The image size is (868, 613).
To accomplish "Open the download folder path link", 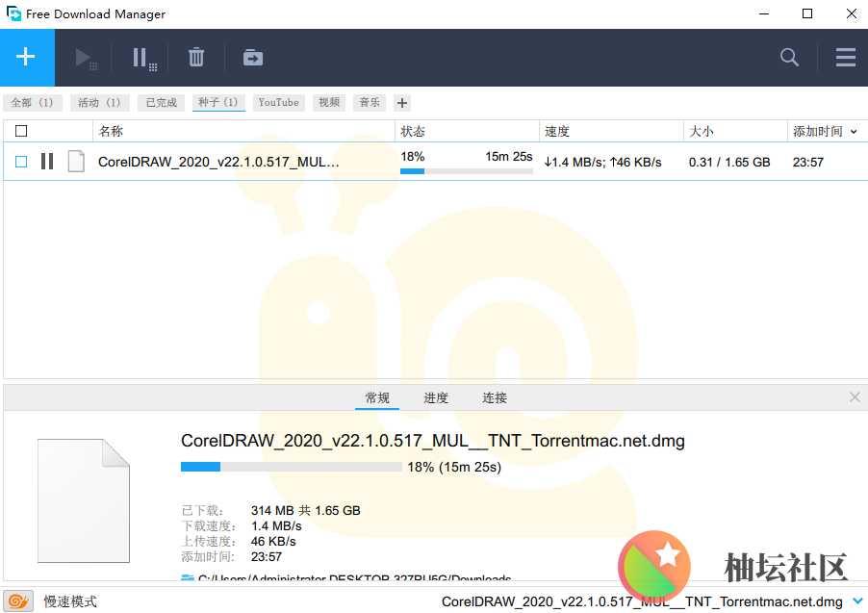I will [354, 577].
